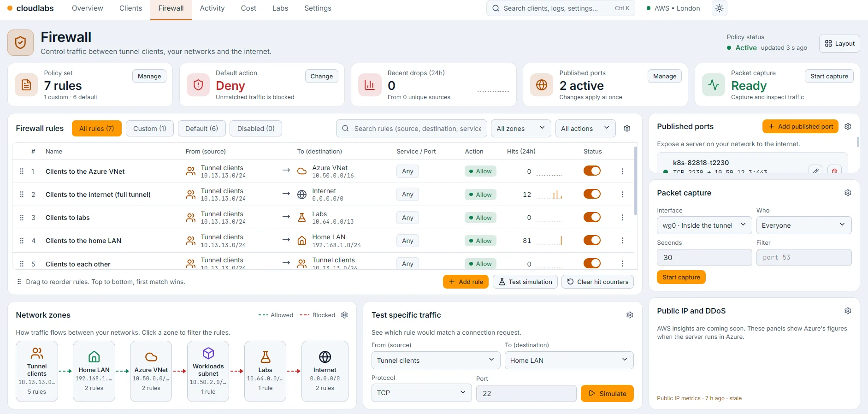Viewport: 868px width, 414px height.
Task: Expand the All zones filter dropdown
Action: 521,129
